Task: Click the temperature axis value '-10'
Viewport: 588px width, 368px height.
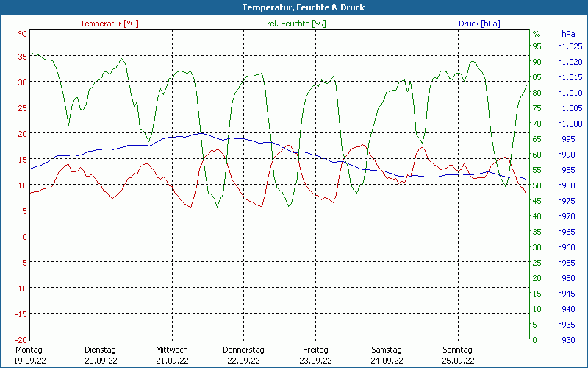Action: pos(21,289)
